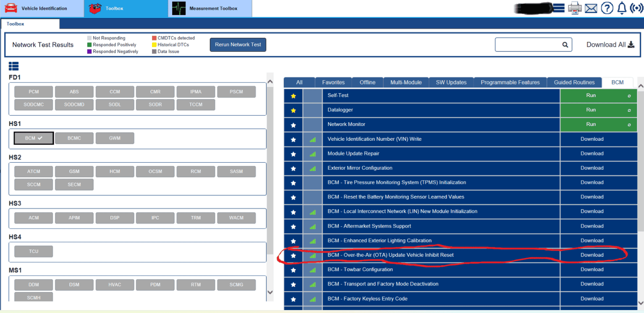
Task: Click Download All with arrow
Action: click(610, 45)
